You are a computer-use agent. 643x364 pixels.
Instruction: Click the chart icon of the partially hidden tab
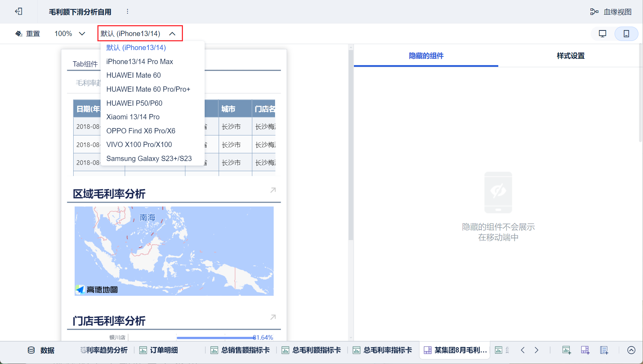499,350
